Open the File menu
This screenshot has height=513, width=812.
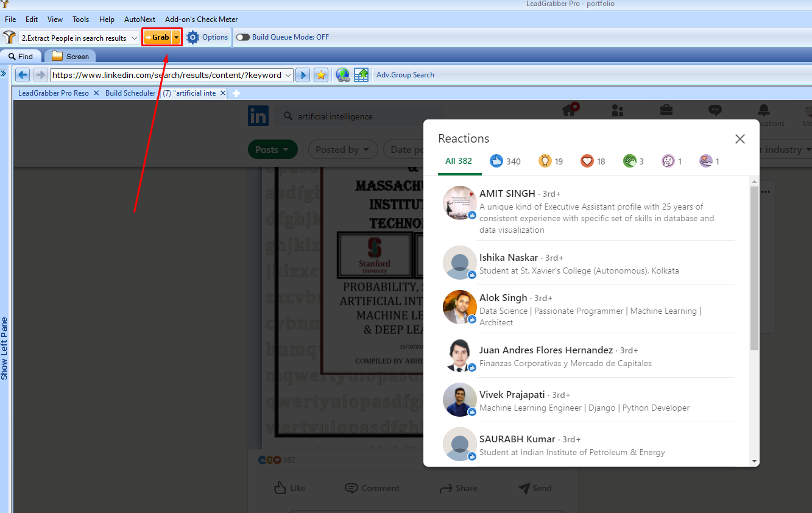pyautogui.click(x=10, y=19)
